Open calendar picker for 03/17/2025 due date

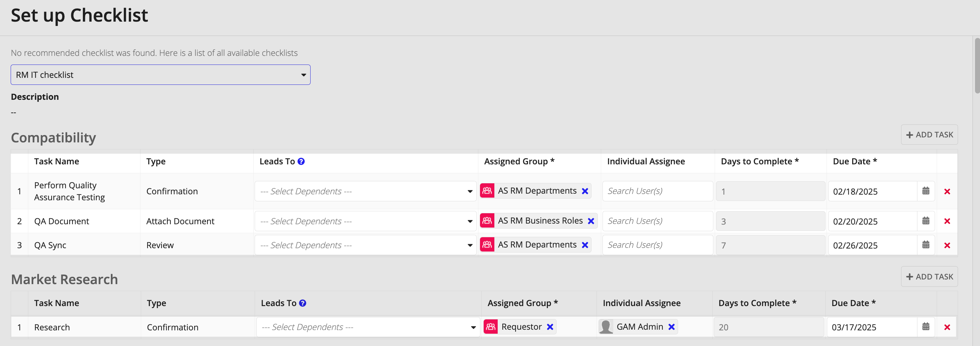tap(926, 327)
